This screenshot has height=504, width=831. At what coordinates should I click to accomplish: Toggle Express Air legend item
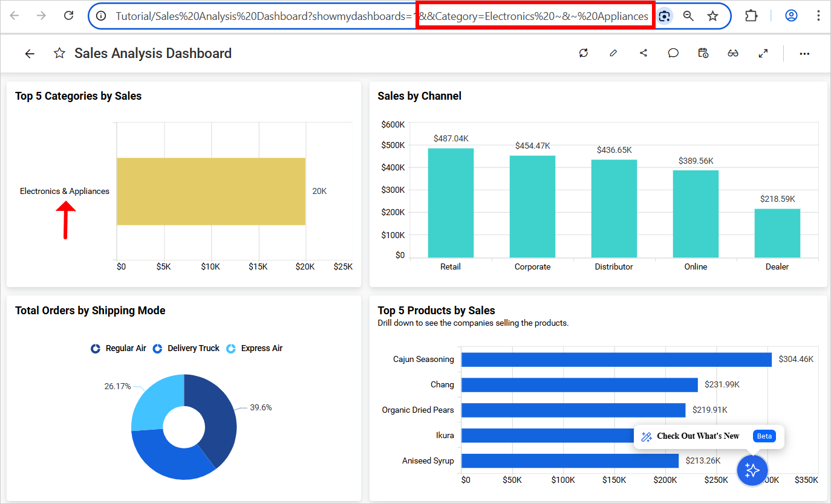pos(255,348)
